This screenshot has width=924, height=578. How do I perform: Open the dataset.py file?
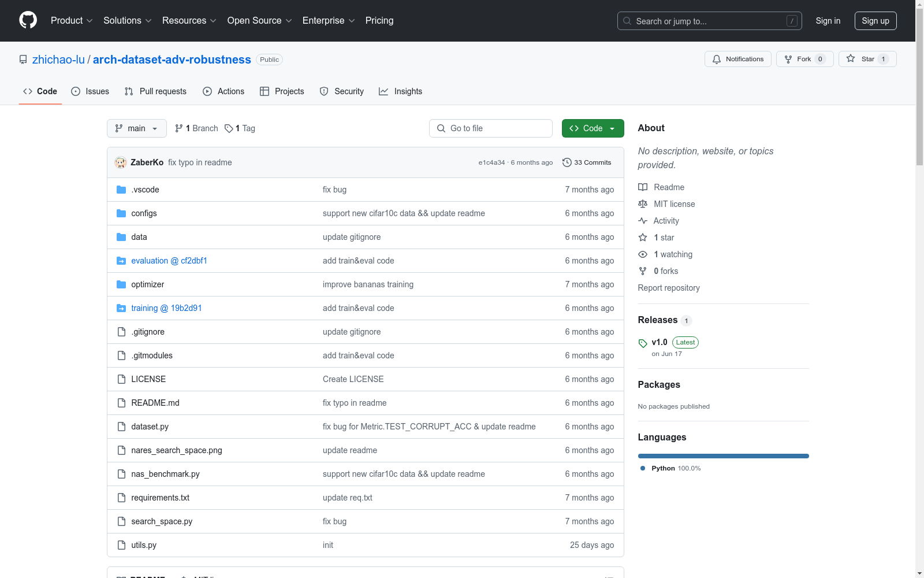tap(150, 427)
